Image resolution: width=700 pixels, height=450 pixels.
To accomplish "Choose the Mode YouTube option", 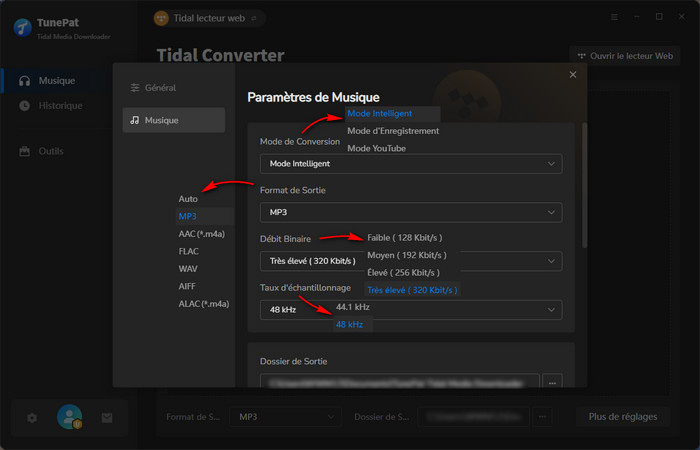I will click(376, 148).
